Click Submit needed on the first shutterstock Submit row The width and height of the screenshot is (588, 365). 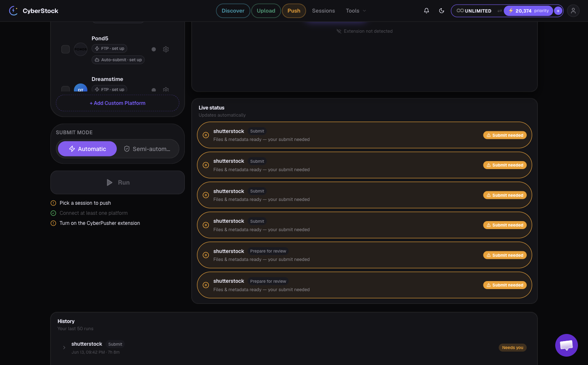505,135
